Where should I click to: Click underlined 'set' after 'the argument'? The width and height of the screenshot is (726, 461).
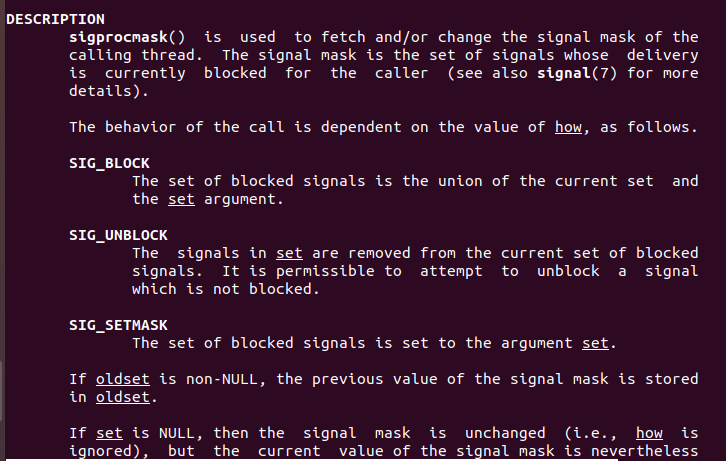tap(595, 343)
